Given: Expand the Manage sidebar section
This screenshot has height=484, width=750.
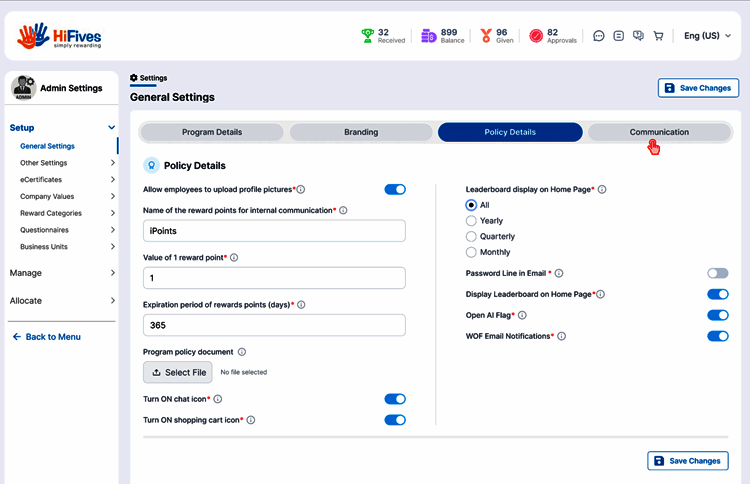Looking at the screenshot, I should (x=59, y=273).
